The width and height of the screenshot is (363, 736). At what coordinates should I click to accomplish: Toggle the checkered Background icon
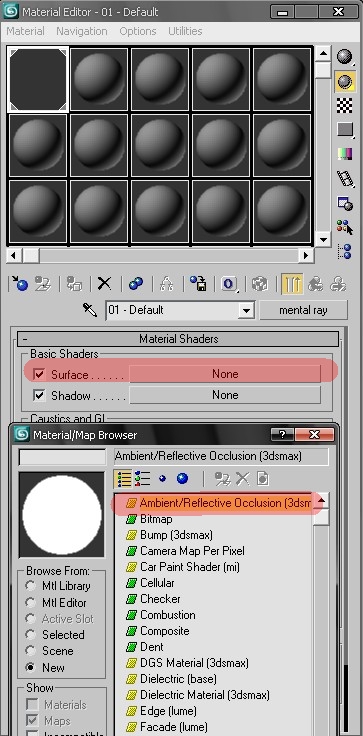345,106
